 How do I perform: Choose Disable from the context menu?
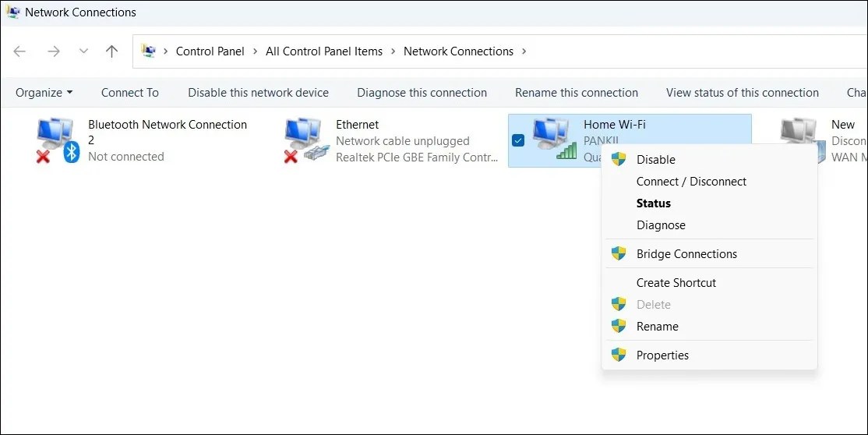coord(655,159)
